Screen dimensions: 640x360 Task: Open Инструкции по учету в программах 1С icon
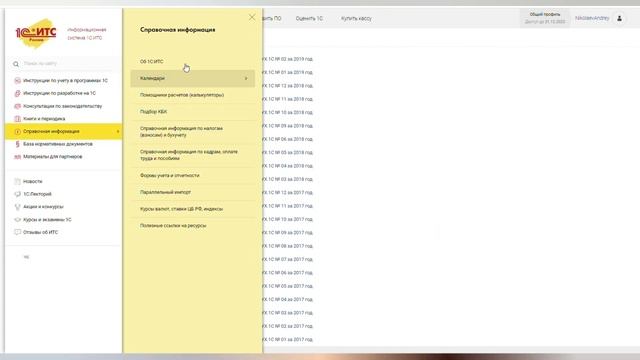[x=17, y=81]
